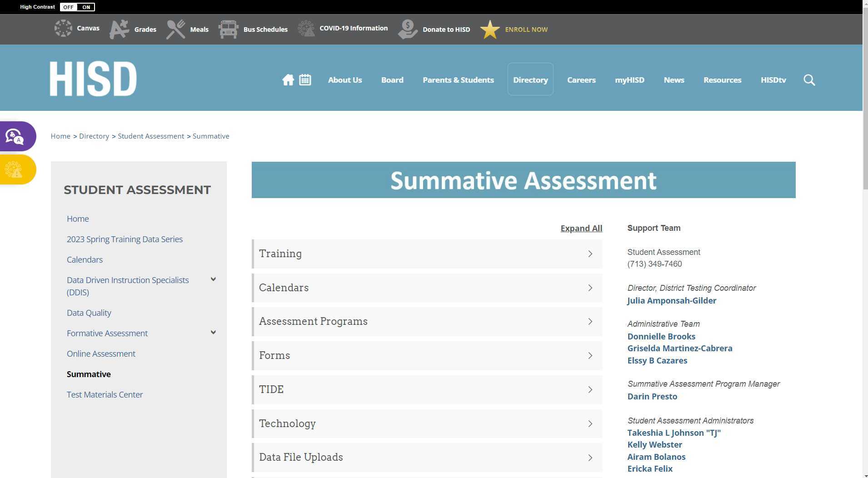This screenshot has height=478, width=868.
Task: Click the Expand All link
Action: 581,228
